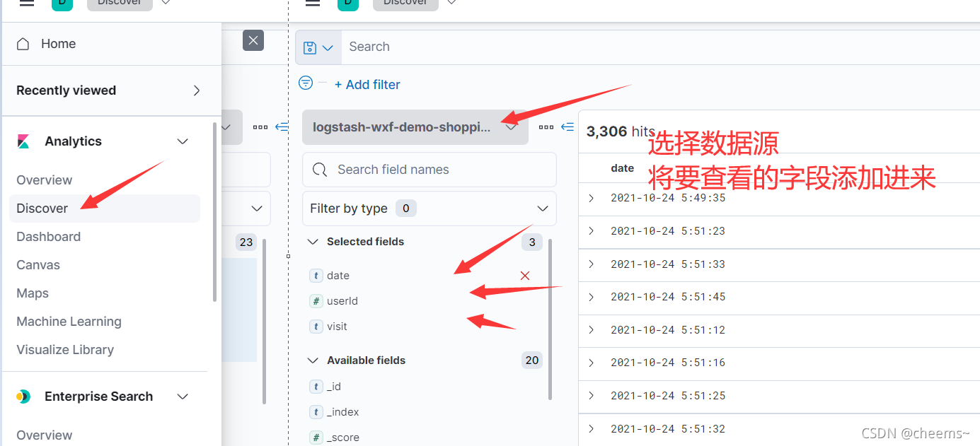980x446 pixels.
Task: Collapse the Analytics section chevron
Action: point(183,141)
